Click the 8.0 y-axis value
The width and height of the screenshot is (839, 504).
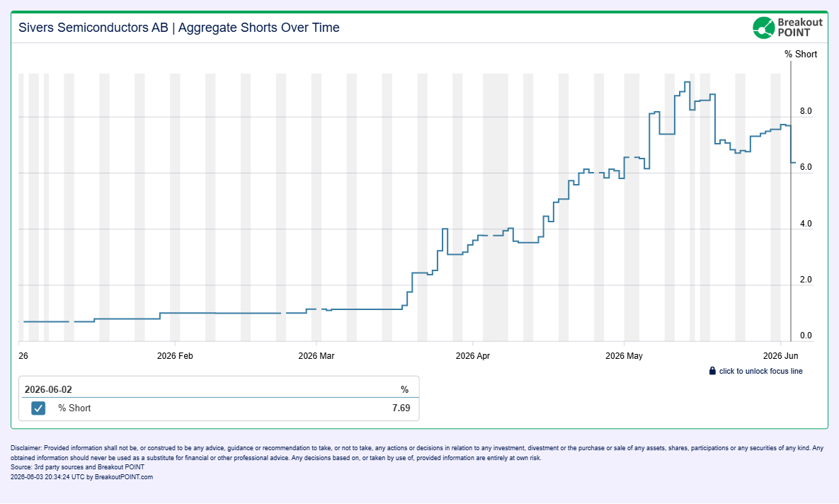click(x=806, y=111)
